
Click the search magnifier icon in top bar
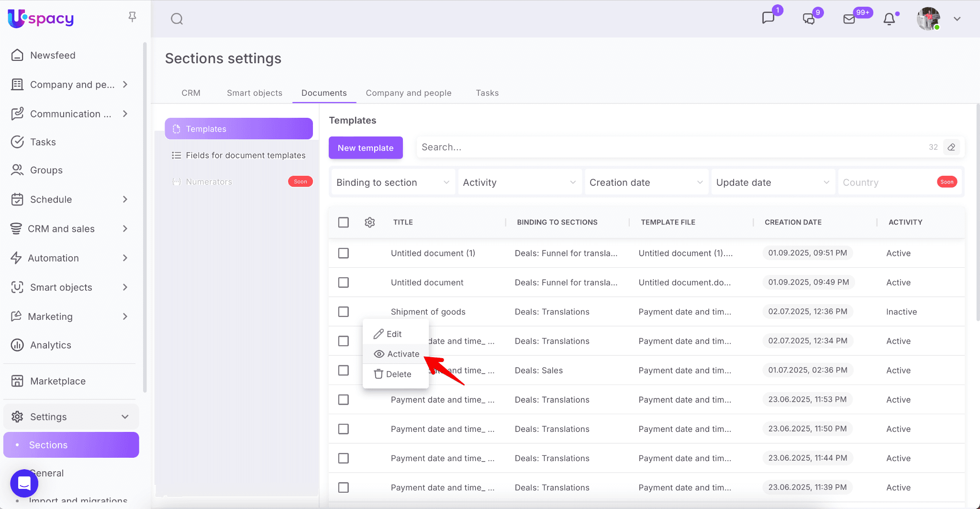(x=177, y=19)
